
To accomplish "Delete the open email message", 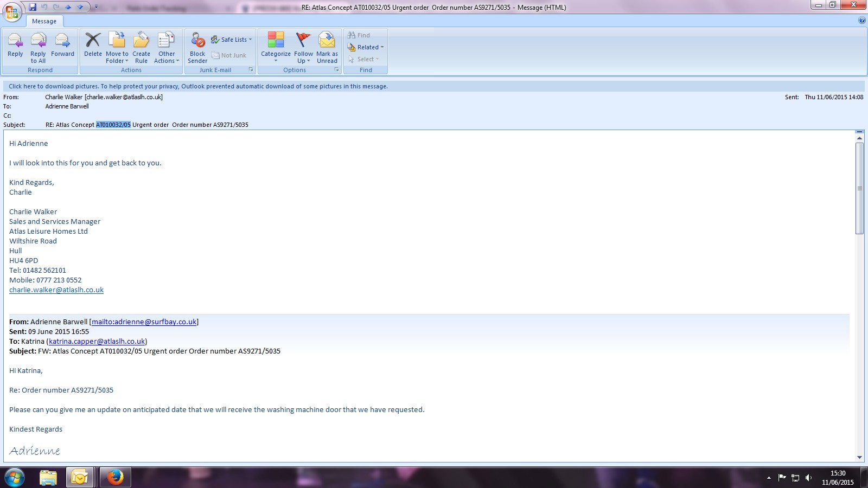I will tap(93, 46).
